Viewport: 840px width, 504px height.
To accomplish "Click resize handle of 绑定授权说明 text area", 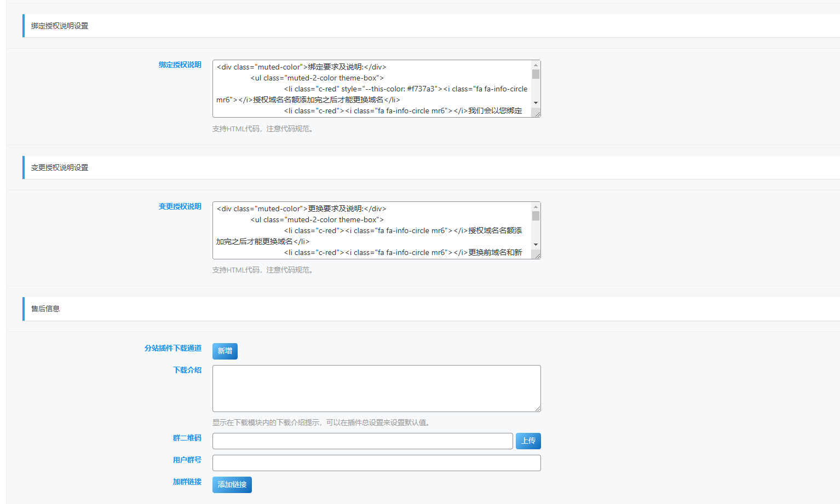I will (537, 114).
